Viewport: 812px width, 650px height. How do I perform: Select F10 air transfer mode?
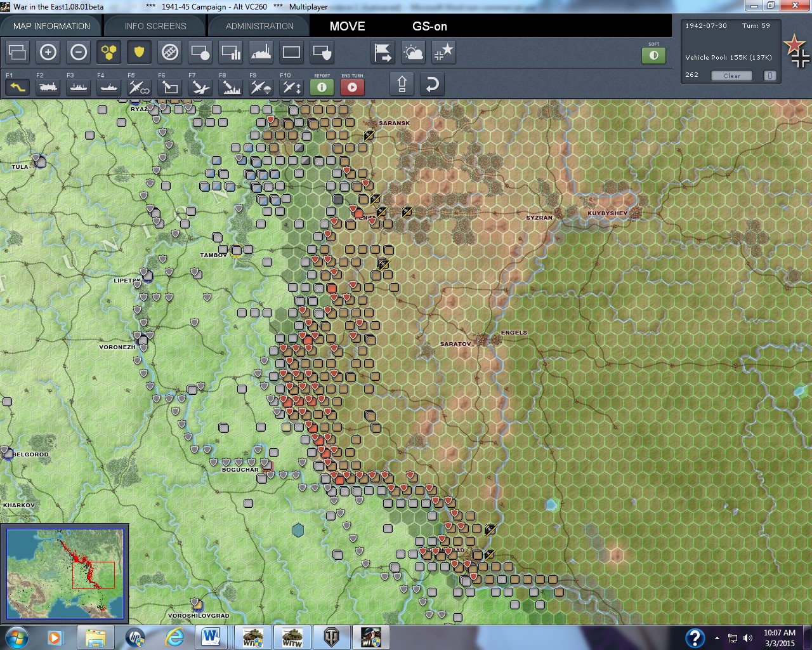[292, 86]
